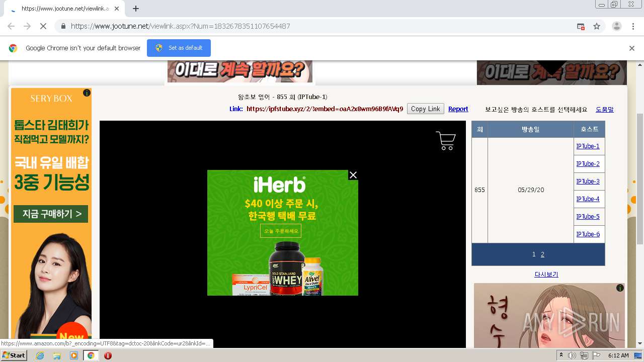Open the Chrome three-dot menu

[633, 26]
